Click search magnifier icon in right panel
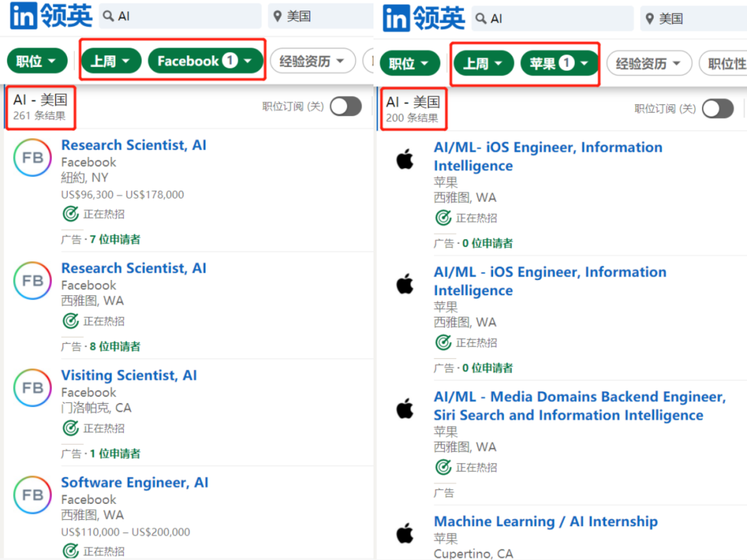The width and height of the screenshot is (747, 560). click(481, 19)
